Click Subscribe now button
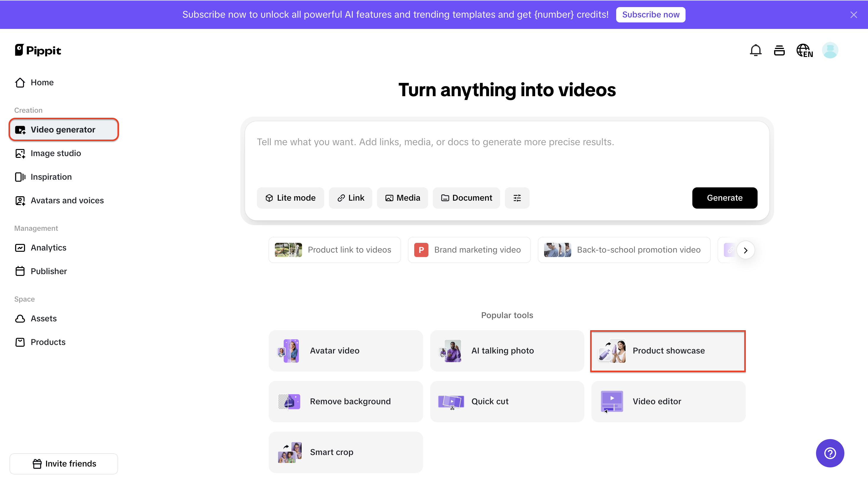 650,15
